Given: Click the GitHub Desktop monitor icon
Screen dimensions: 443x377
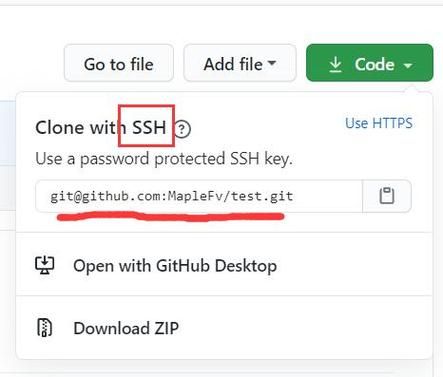Looking at the screenshot, I should click(45, 266).
